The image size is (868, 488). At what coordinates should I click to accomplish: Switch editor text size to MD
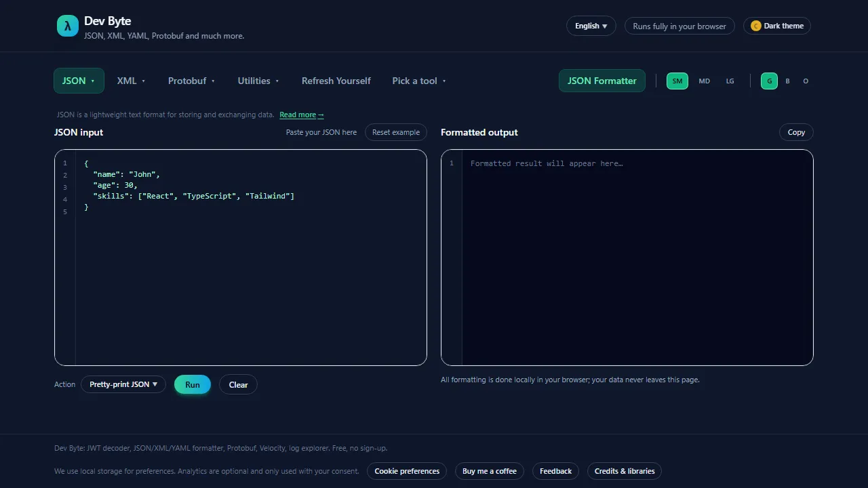pyautogui.click(x=704, y=81)
